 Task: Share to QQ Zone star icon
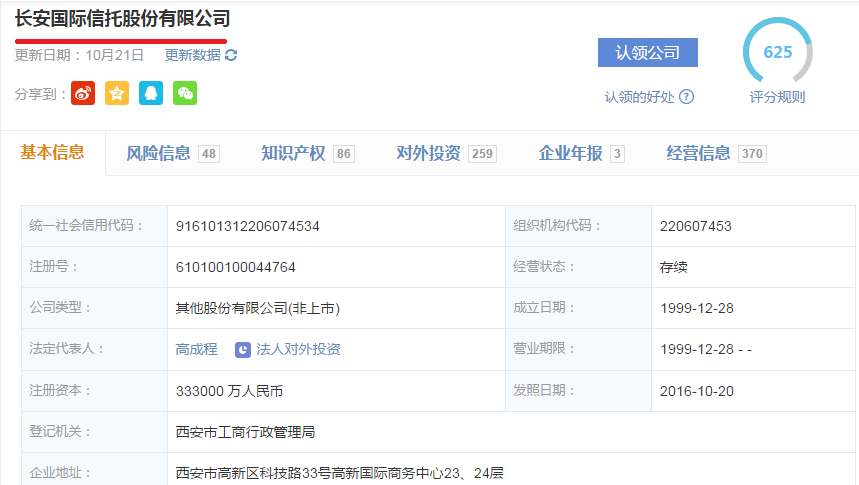117,93
